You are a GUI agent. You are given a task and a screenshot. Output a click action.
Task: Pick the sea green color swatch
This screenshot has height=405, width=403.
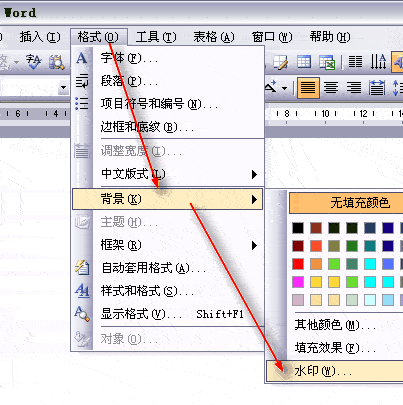click(x=352, y=264)
